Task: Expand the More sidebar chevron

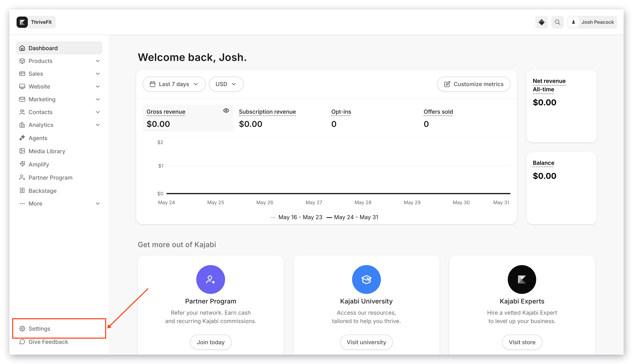Action: [x=98, y=204]
